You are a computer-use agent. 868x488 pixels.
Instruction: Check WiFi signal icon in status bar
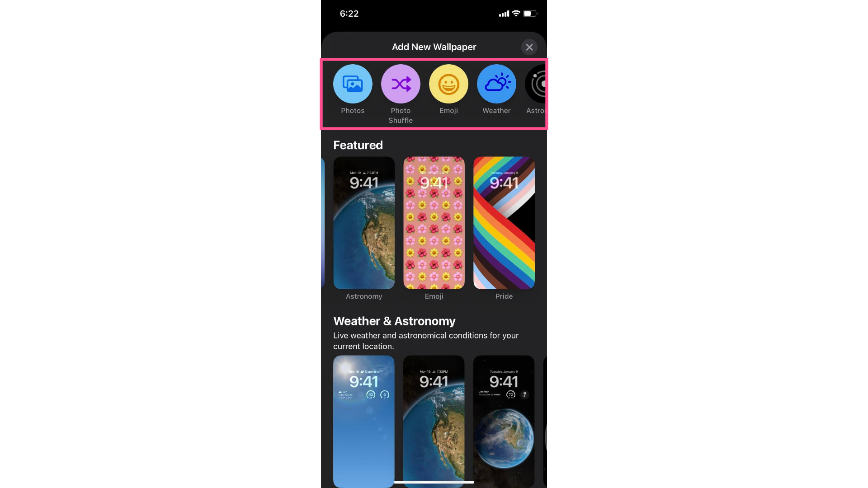pyautogui.click(x=516, y=14)
